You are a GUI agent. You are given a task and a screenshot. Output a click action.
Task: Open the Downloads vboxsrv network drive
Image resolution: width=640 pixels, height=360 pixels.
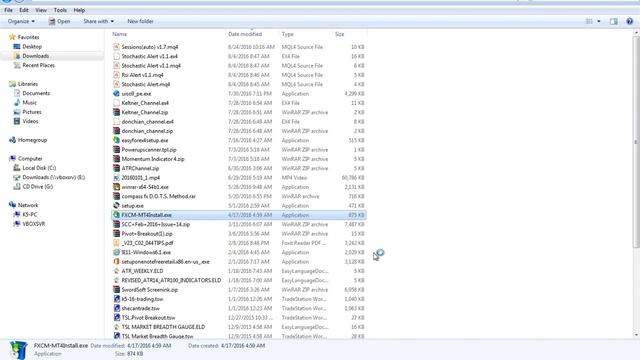pos(53,177)
